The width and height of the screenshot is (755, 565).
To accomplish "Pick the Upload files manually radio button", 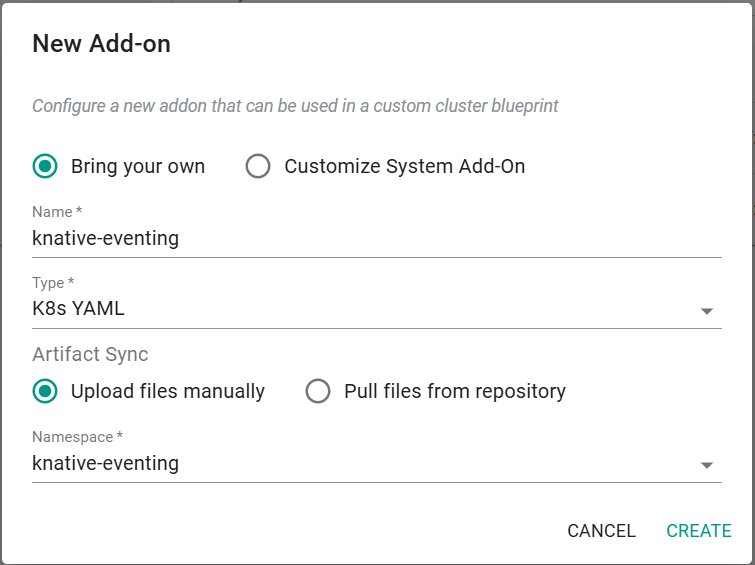I will [45, 391].
